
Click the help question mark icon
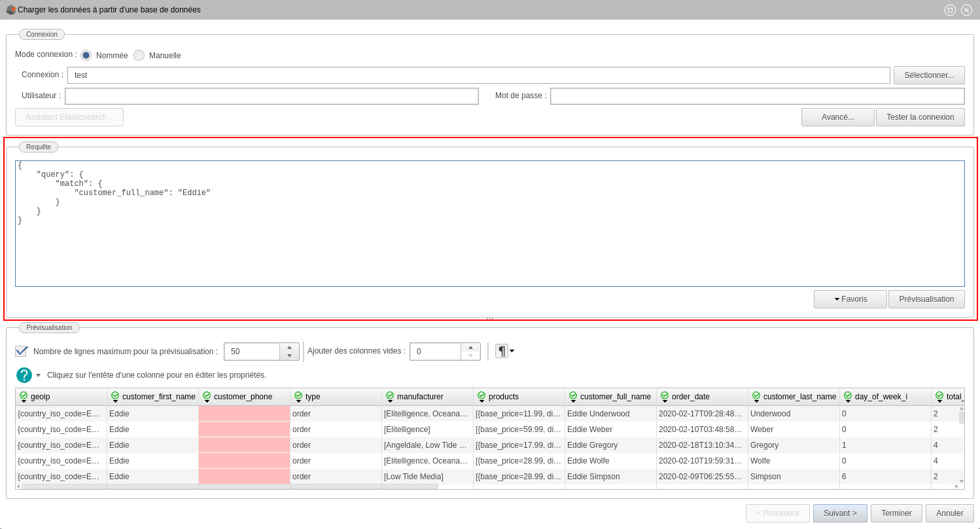click(x=24, y=375)
